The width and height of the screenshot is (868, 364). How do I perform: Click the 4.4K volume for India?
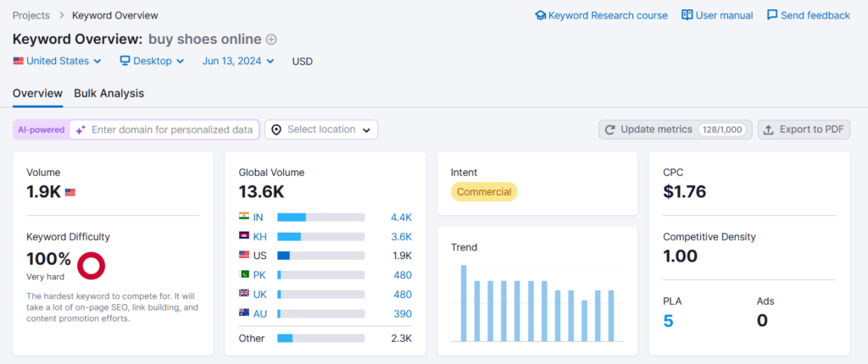[x=401, y=218]
